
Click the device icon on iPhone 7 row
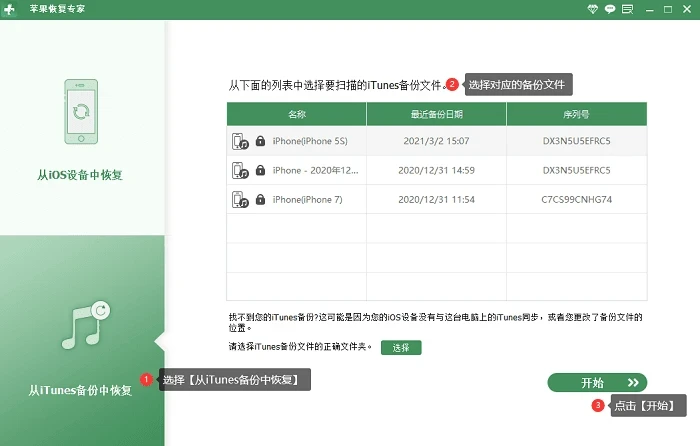point(240,200)
